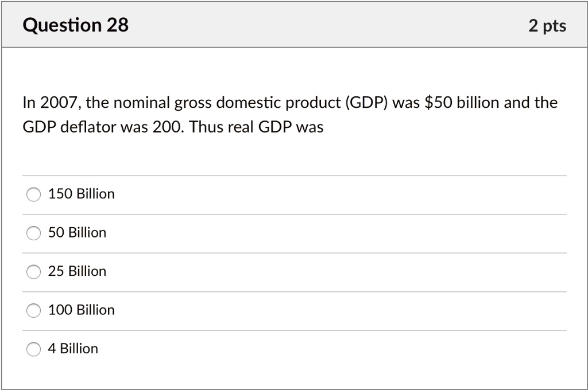Click the 150 Billion answer text
This screenshot has width=588, height=390.
click(82, 194)
